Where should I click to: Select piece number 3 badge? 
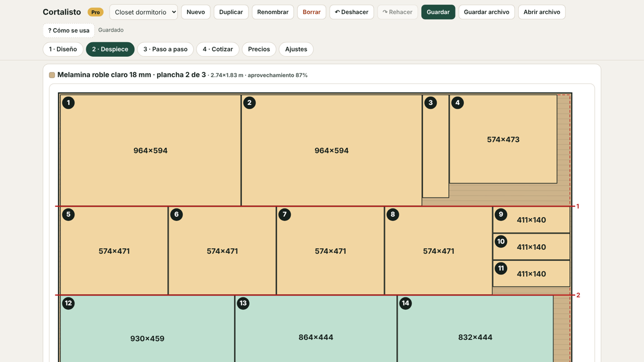(x=430, y=103)
